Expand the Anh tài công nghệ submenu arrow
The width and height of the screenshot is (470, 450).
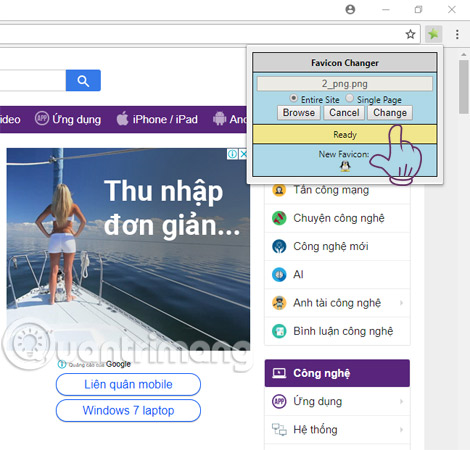coord(401,303)
